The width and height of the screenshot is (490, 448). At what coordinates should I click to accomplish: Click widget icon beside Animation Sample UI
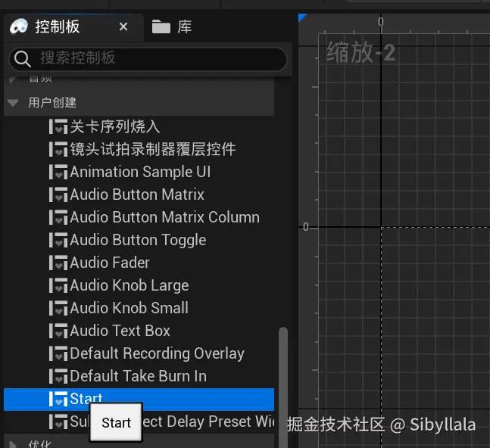58,172
